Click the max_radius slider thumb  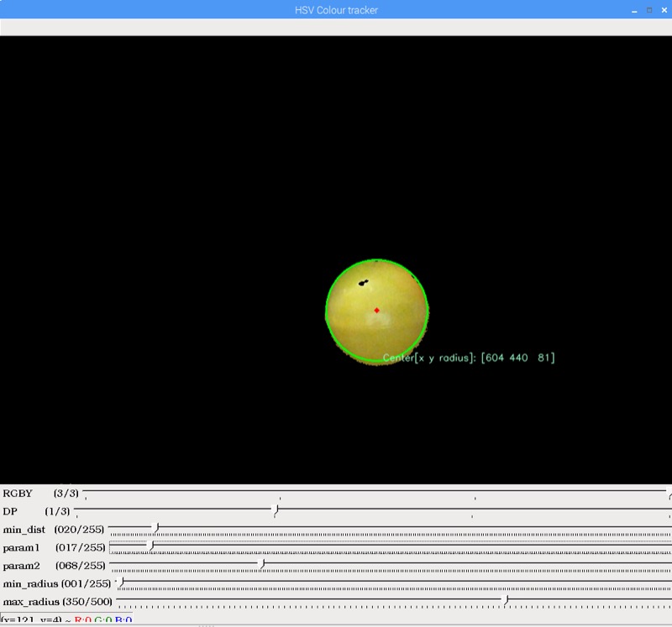coord(507,601)
